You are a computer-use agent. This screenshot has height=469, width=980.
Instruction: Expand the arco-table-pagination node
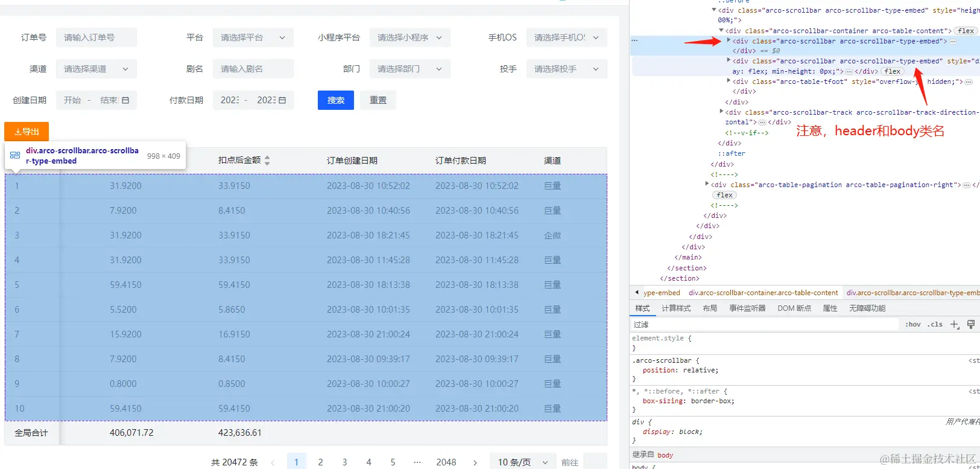[x=707, y=185]
